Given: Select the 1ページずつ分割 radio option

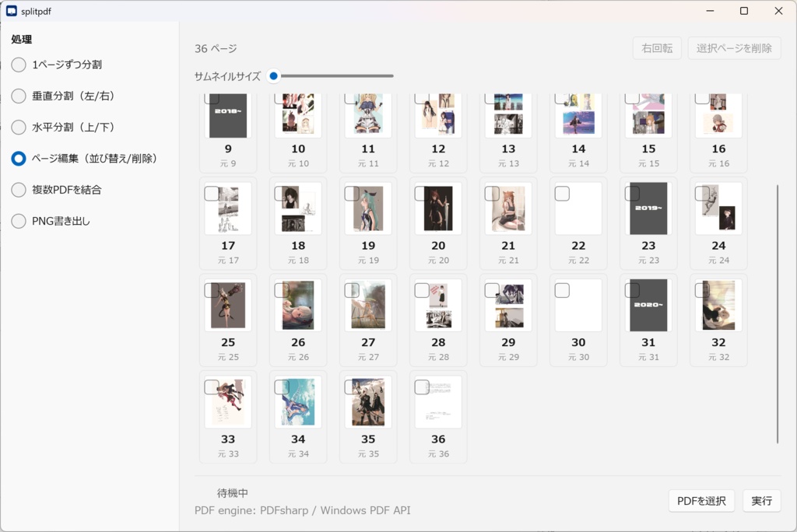Looking at the screenshot, I should tap(56, 65).
